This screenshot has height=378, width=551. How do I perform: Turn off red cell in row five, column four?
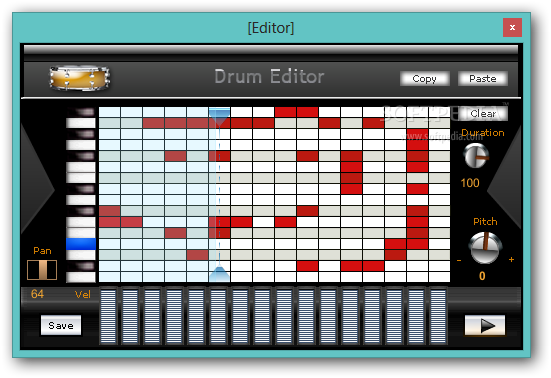tap(175, 156)
